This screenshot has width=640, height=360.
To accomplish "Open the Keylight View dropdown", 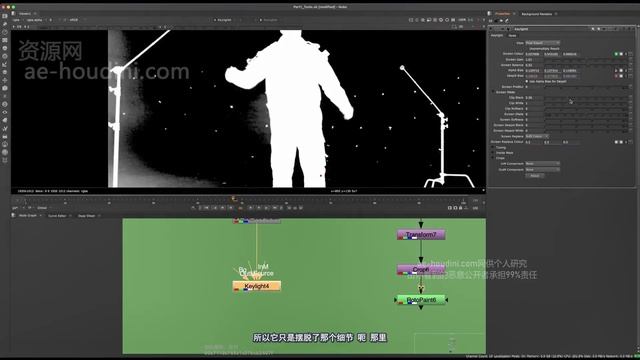I will pyautogui.click(x=542, y=43).
